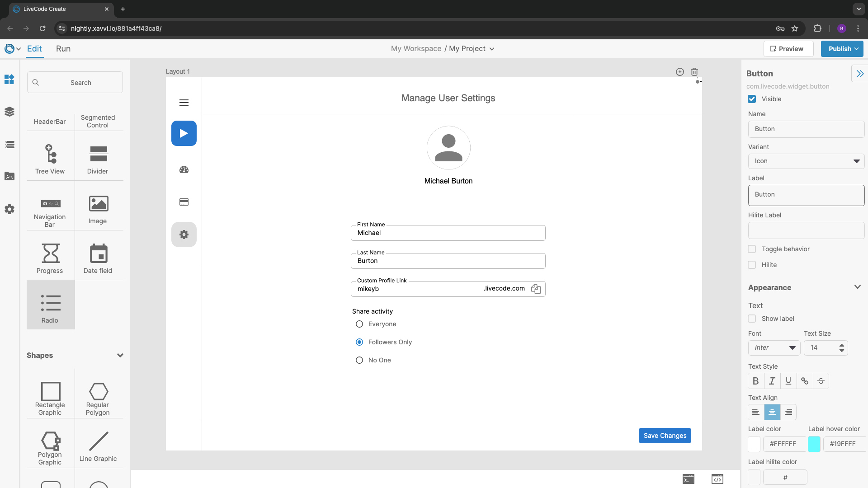
Task: Click the copy icon in Custom Profile Link
Action: click(536, 289)
